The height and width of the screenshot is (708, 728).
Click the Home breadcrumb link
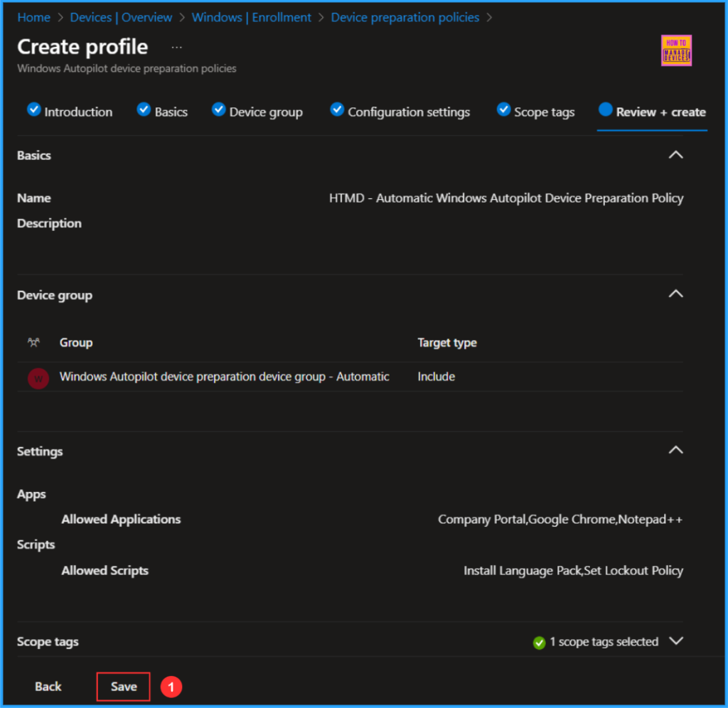[33, 18]
